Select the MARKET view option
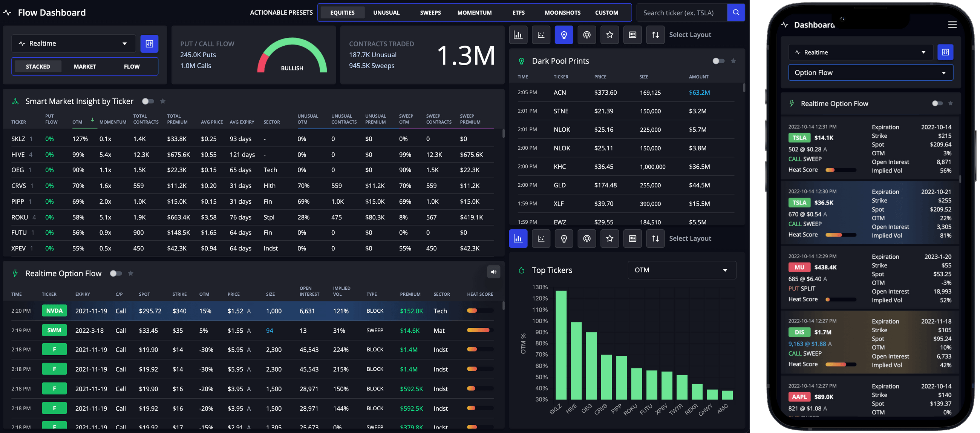 coord(85,67)
